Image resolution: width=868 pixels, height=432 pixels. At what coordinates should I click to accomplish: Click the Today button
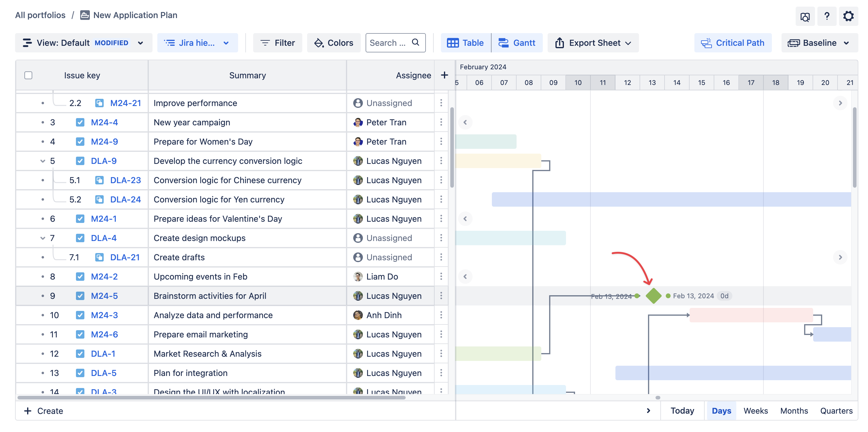[x=682, y=410]
